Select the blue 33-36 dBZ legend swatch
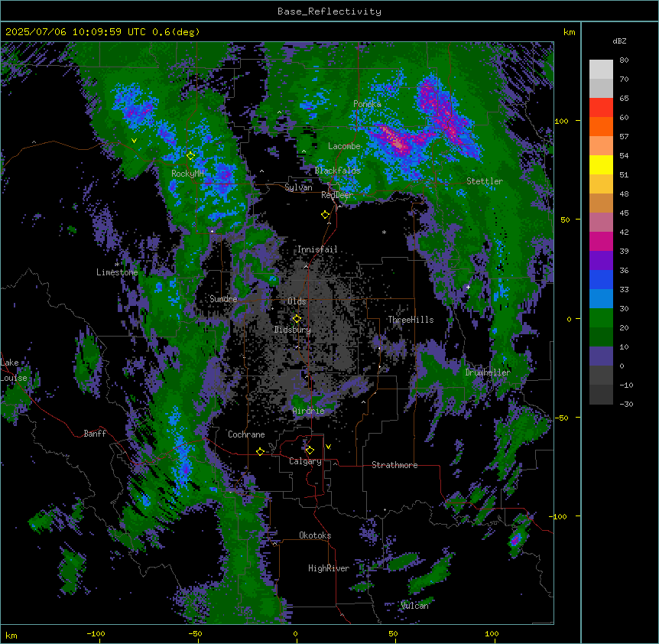The width and height of the screenshot is (659, 644). click(x=601, y=279)
